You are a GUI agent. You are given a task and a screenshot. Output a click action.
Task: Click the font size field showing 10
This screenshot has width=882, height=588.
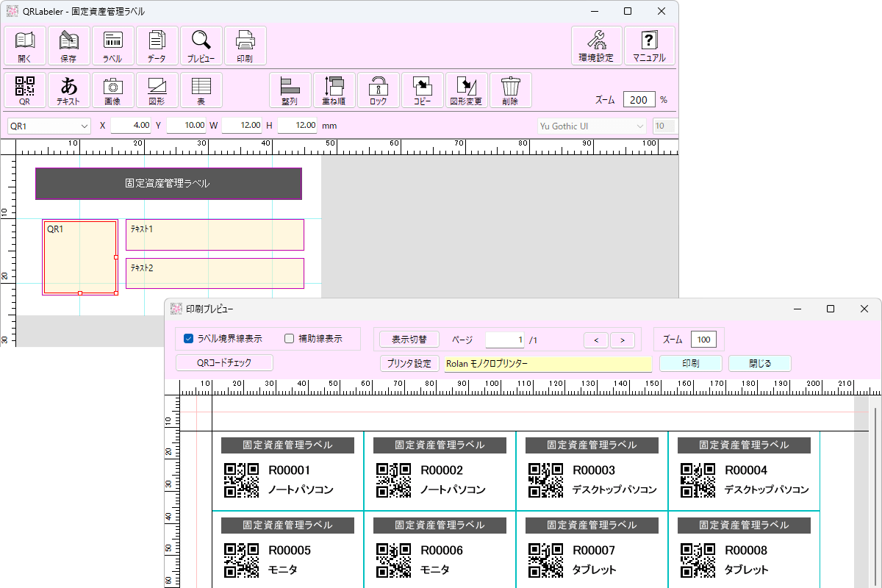point(664,126)
